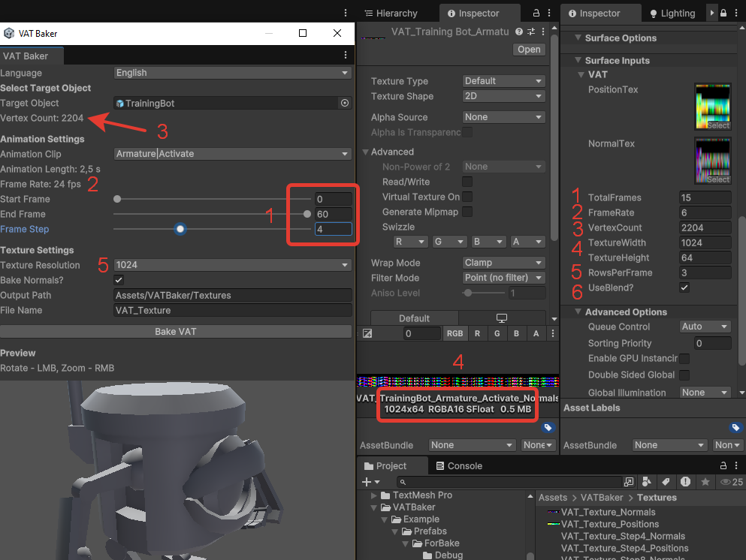Open Filter Mode dropdown

504,278
